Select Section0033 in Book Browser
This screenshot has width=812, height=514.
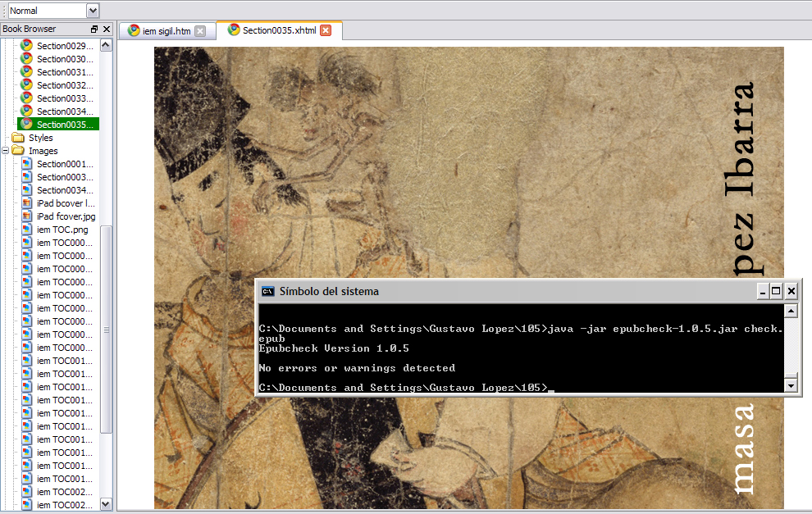(x=65, y=98)
